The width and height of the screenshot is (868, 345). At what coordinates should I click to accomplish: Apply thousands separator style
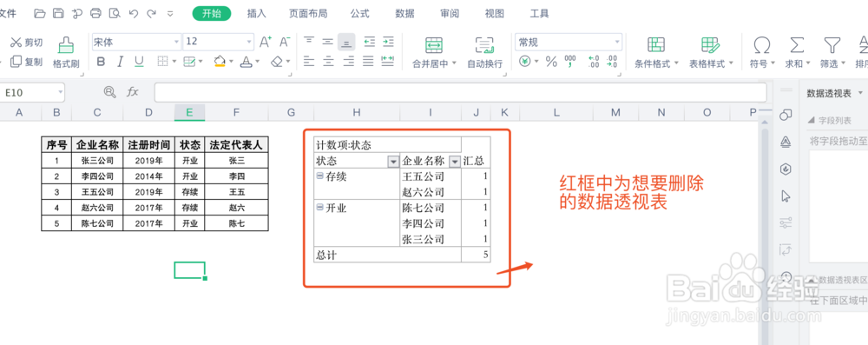pos(570,62)
